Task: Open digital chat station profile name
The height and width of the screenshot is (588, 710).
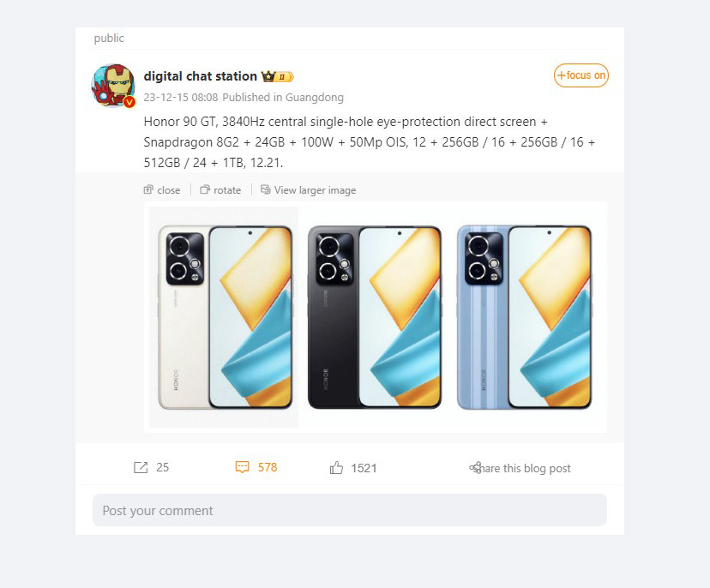Action: (200, 76)
